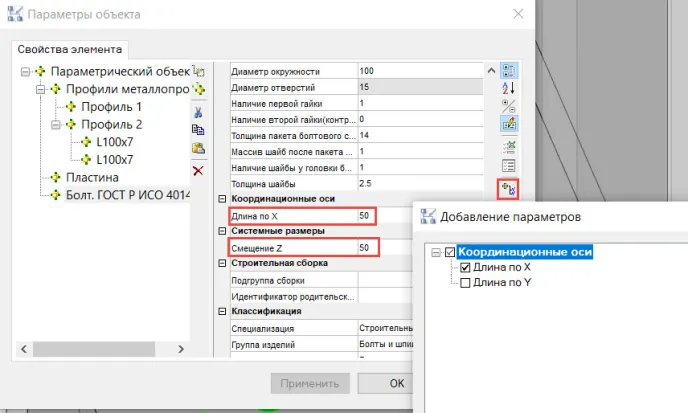Click the Paste clipboard icon
This screenshot has width=688, height=413.
pyautogui.click(x=198, y=149)
